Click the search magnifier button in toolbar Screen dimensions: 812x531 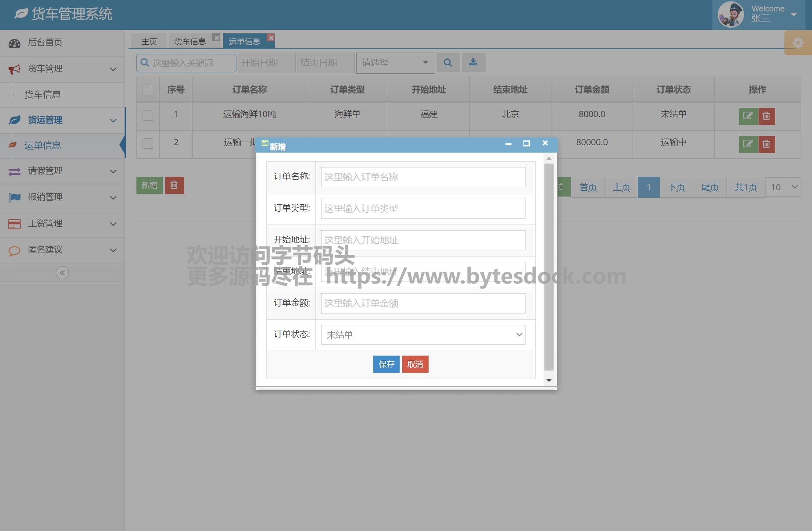pyautogui.click(x=447, y=63)
